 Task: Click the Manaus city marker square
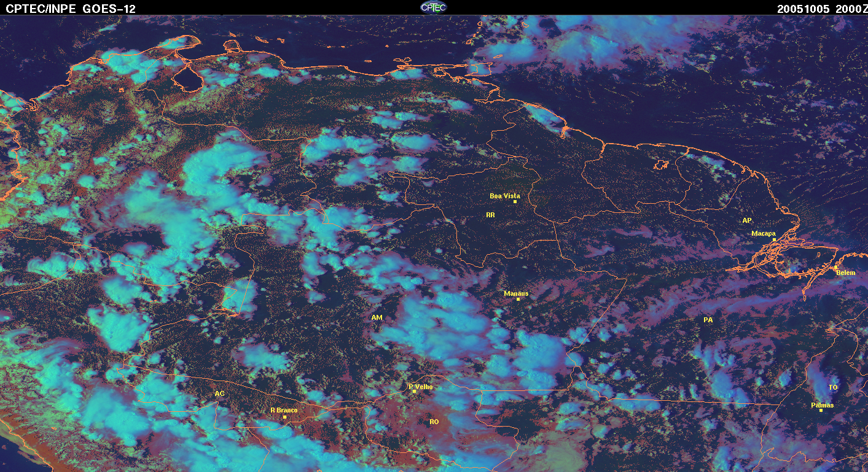518,299
